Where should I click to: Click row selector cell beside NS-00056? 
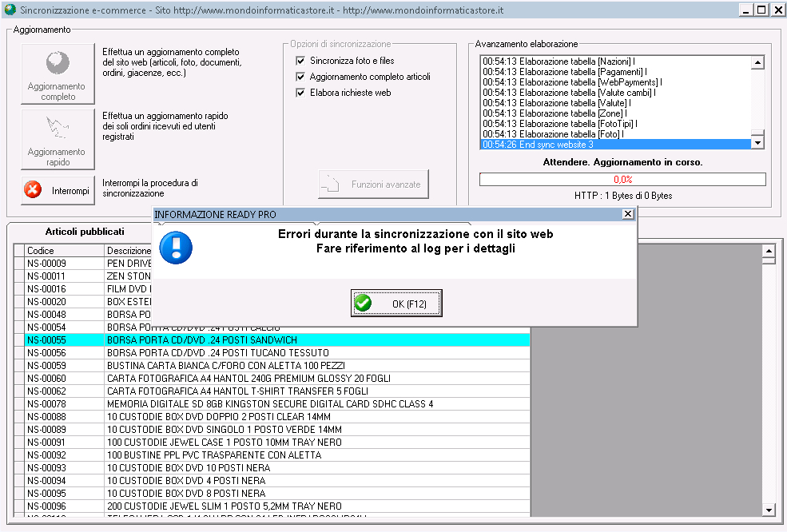19,353
